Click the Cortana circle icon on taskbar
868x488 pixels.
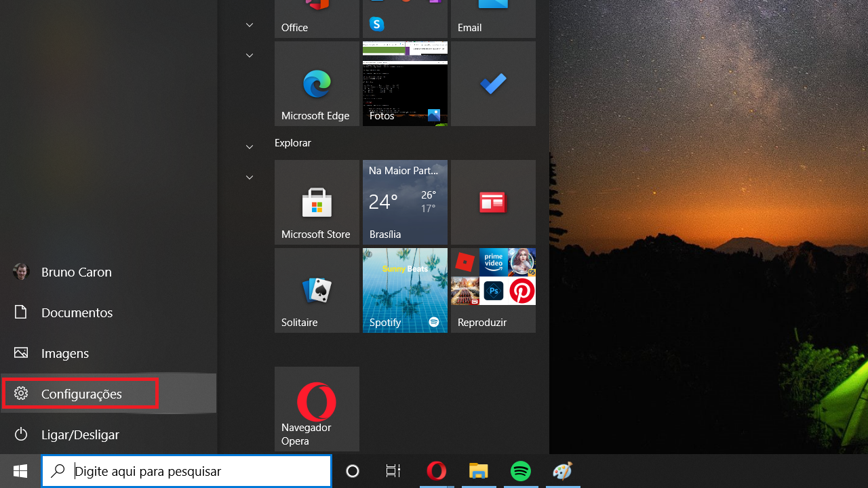coord(353,471)
